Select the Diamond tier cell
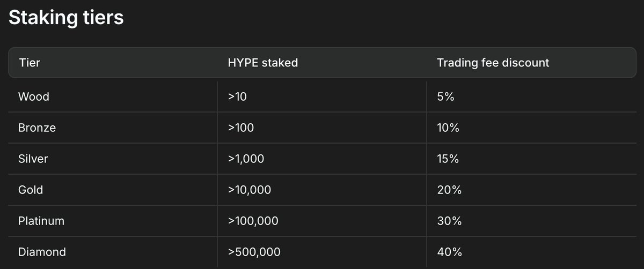The width and height of the screenshot is (644, 269). tap(42, 252)
